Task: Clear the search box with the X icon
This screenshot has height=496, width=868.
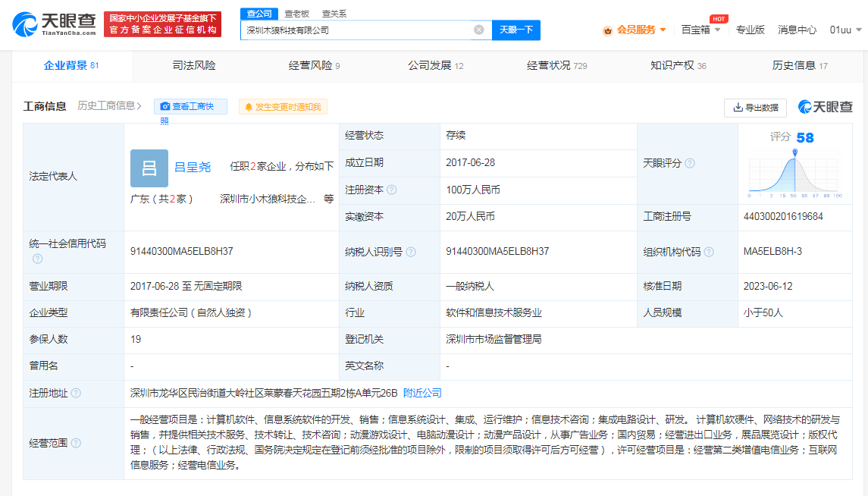Action: [x=479, y=30]
